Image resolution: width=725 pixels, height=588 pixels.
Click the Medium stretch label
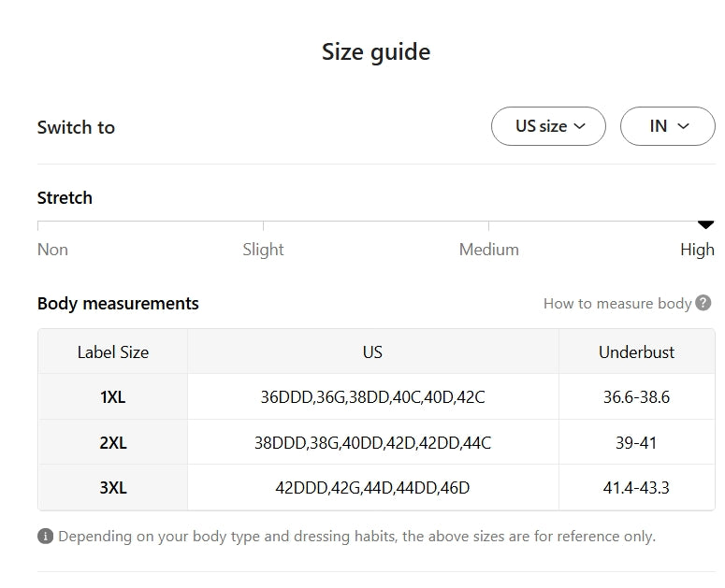pos(488,250)
